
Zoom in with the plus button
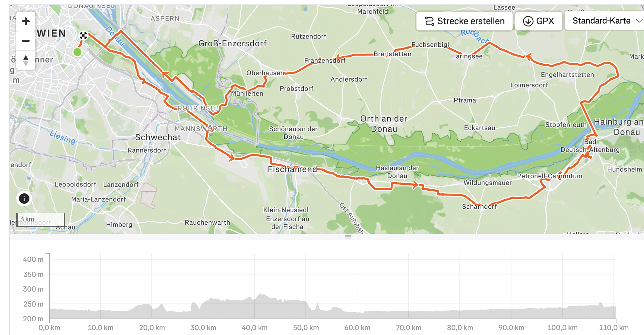tap(26, 22)
